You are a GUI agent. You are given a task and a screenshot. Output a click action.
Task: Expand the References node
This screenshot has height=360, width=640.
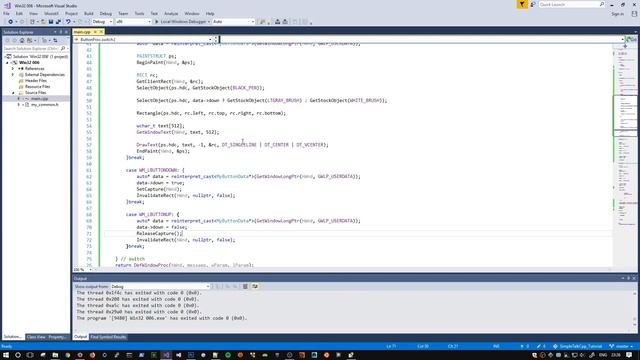coord(13,69)
